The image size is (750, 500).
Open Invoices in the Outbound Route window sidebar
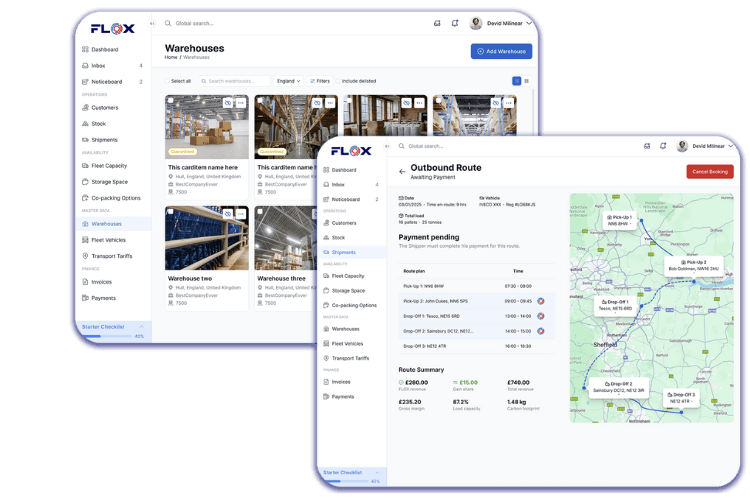337,382
